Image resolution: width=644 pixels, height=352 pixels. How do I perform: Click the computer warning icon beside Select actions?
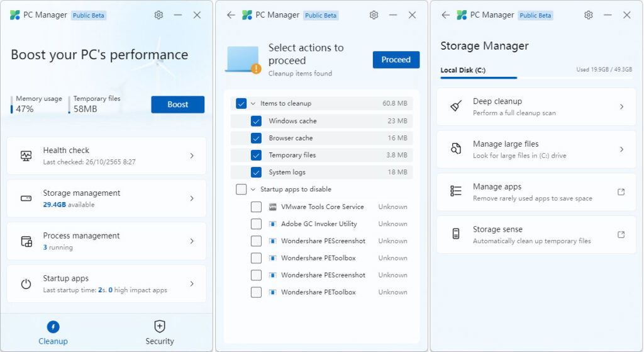click(x=243, y=60)
